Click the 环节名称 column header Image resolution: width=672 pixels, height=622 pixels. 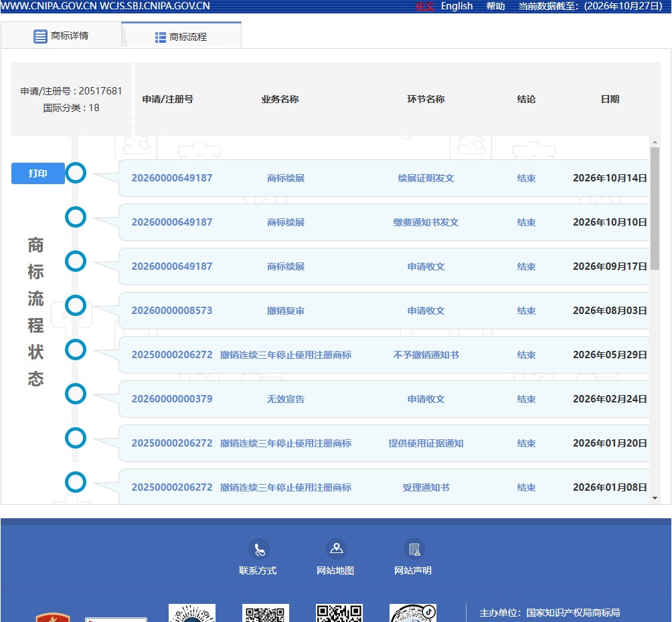tap(426, 99)
